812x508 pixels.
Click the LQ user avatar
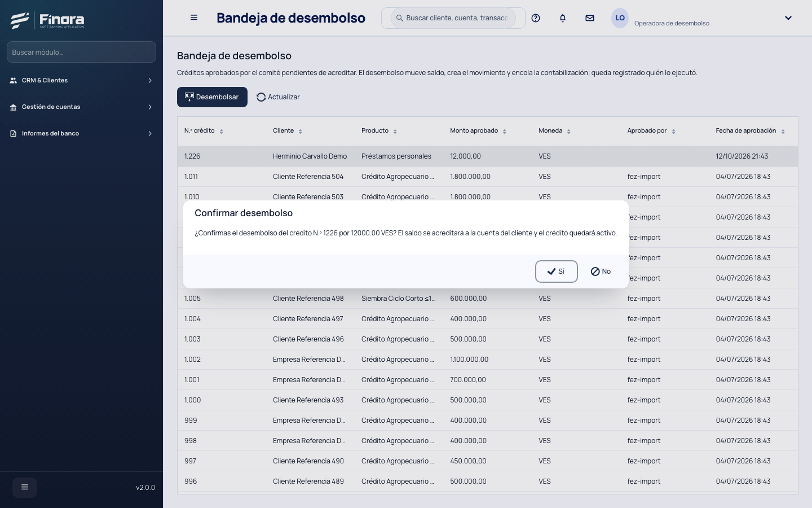[x=620, y=18]
